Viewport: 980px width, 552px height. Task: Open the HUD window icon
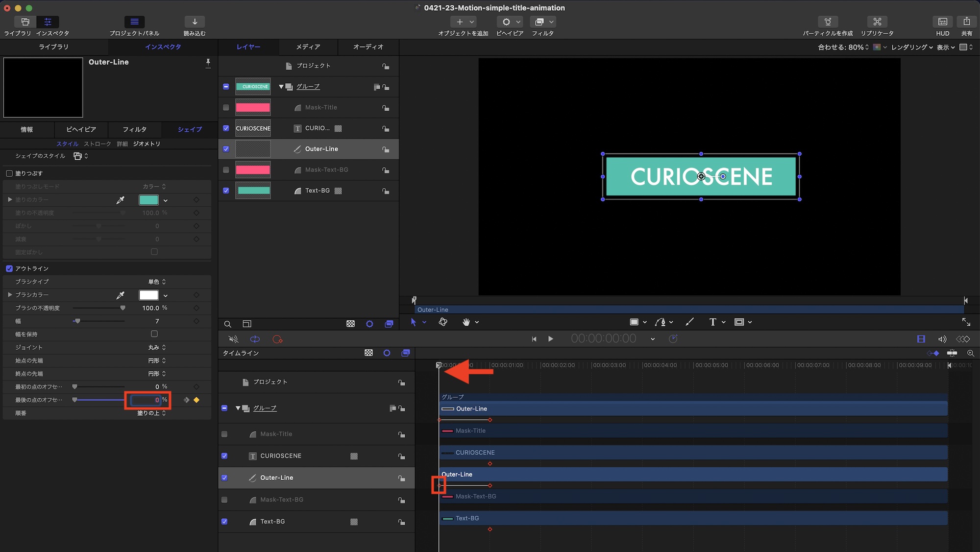[x=942, y=22]
